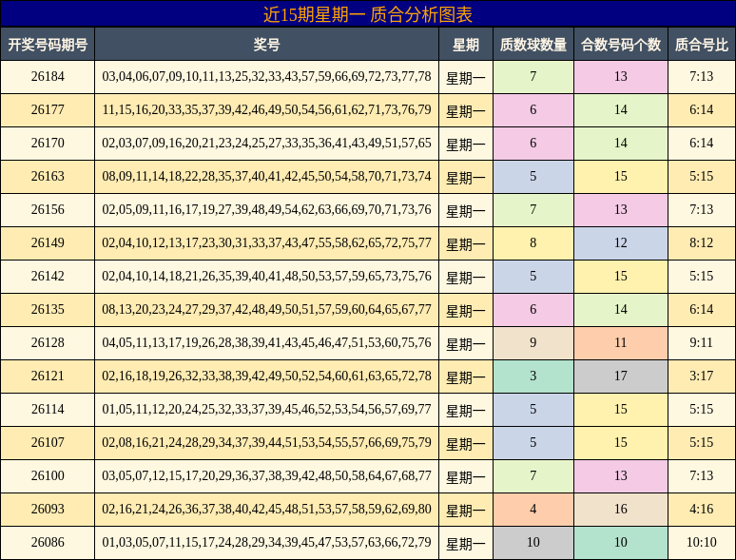
Task: Select issue number 26107
Action: (x=48, y=443)
